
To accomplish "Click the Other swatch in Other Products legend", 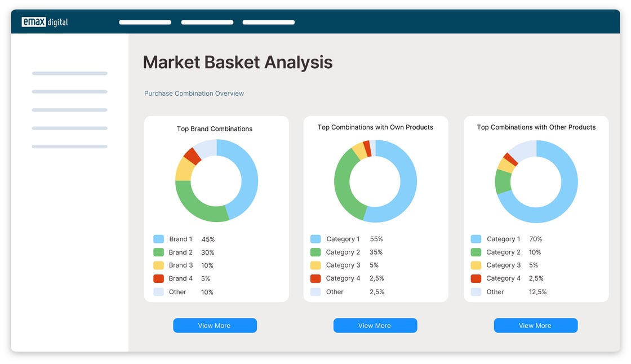I will [x=476, y=292].
